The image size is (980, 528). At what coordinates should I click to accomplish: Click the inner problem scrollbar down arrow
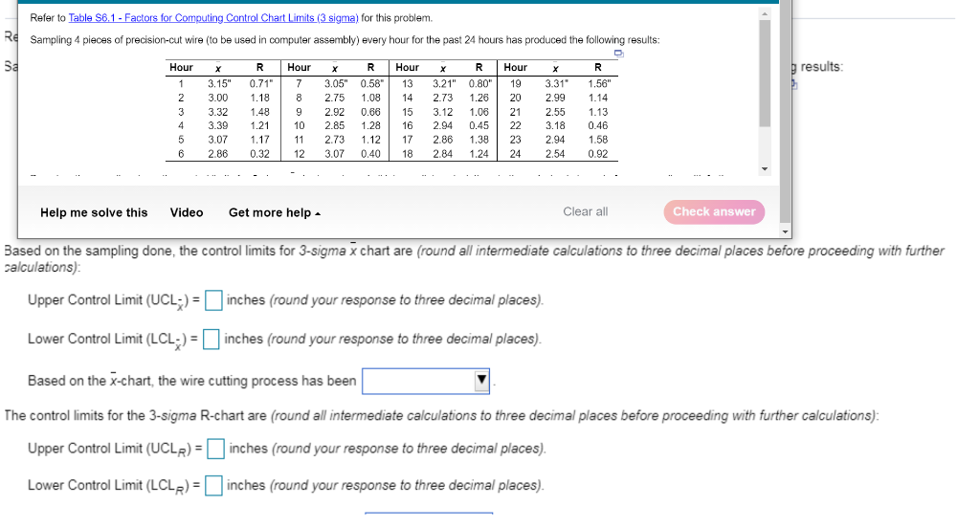tap(765, 169)
